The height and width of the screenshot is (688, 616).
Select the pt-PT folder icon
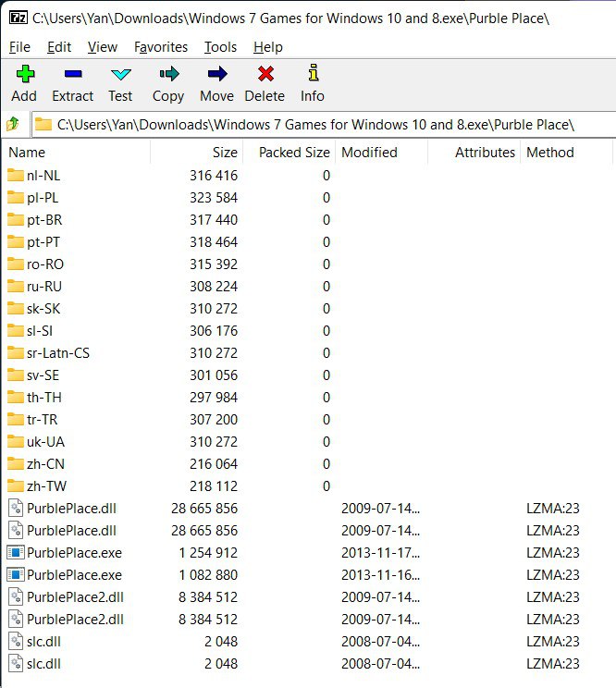[x=16, y=241]
